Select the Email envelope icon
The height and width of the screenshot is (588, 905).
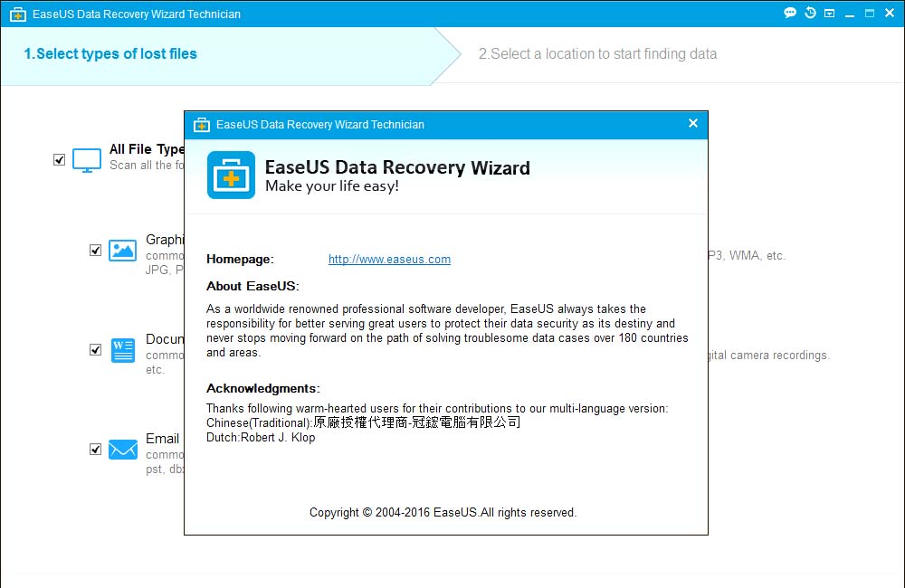(x=122, y=449)
